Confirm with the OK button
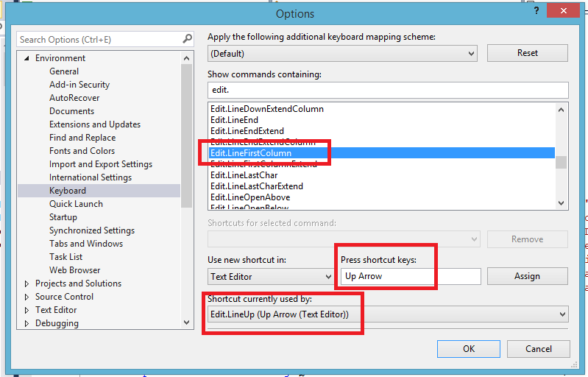 pos(468,349)
